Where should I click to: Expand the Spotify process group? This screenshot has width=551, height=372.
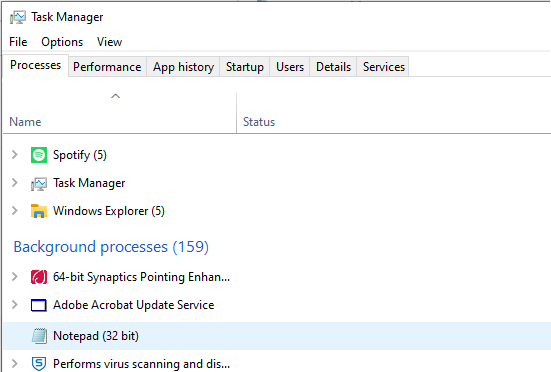tap(15, 155)
